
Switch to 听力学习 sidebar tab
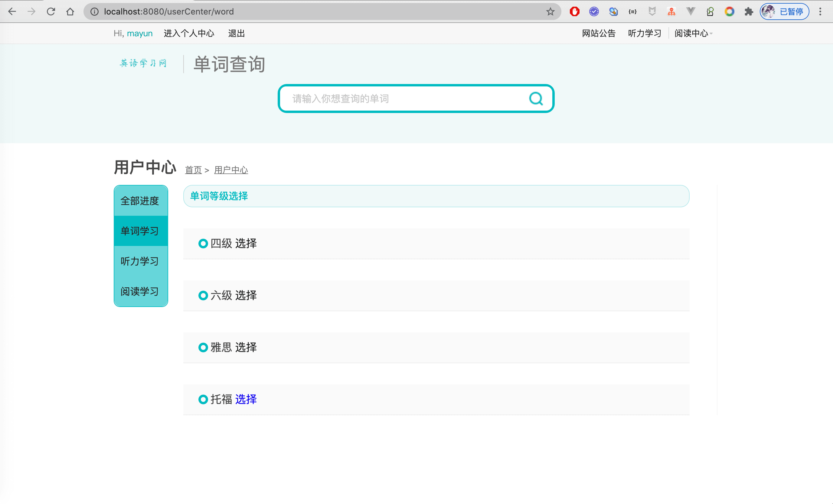tap(140, 261)
